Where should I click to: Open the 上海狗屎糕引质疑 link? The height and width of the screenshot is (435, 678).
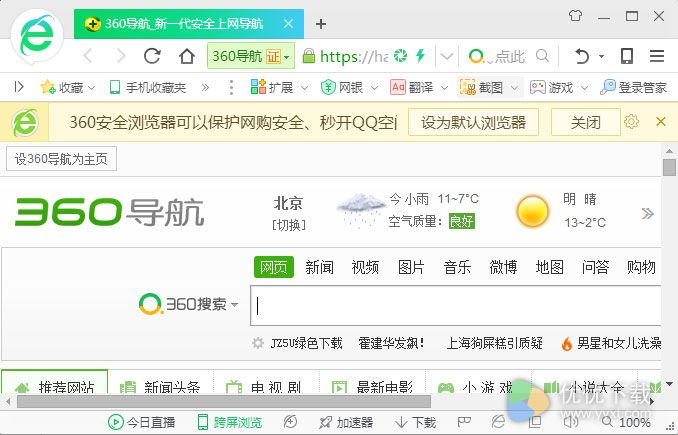(x=495, y=343)
